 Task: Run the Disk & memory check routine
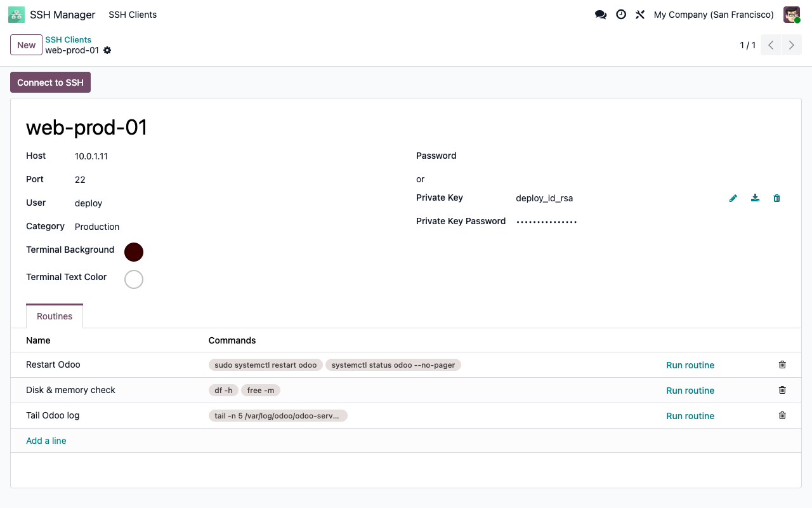coord(690,391)
